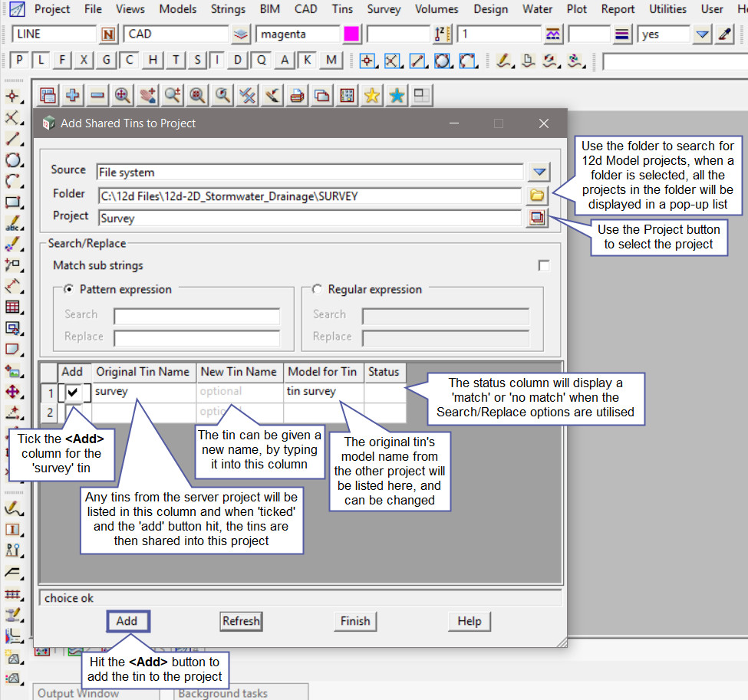This screenshot has width=748, height=700.
Task: Select the Regular expression radio button
Action: coord(317,289)
